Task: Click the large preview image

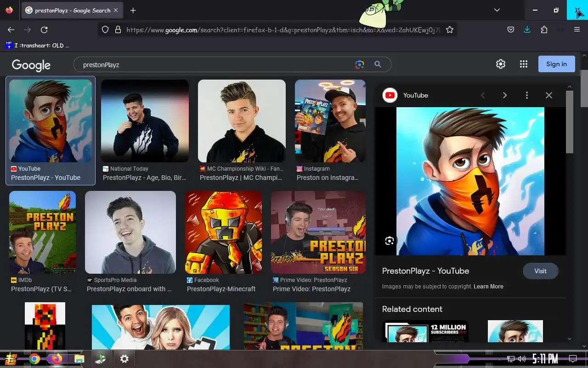Action: pyautogui.click(x=470, y=181)
